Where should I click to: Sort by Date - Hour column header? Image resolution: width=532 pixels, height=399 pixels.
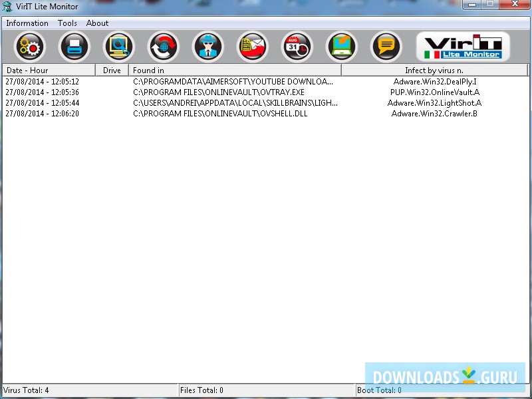(x=49, y=70)
